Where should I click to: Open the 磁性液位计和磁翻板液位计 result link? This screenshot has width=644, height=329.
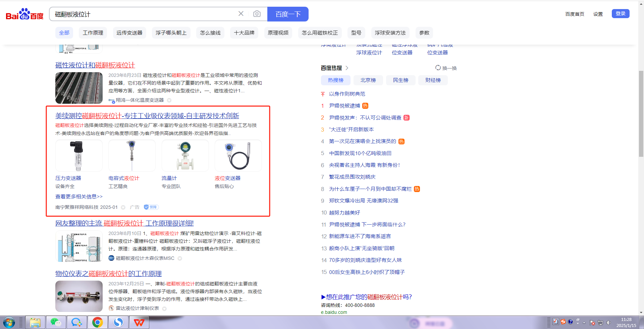coord(95,65)
